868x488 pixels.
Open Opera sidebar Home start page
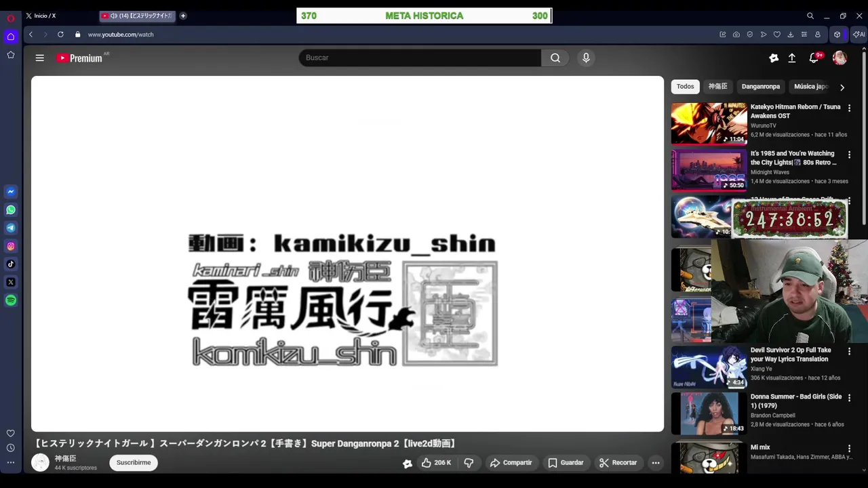tap(11, 37)
